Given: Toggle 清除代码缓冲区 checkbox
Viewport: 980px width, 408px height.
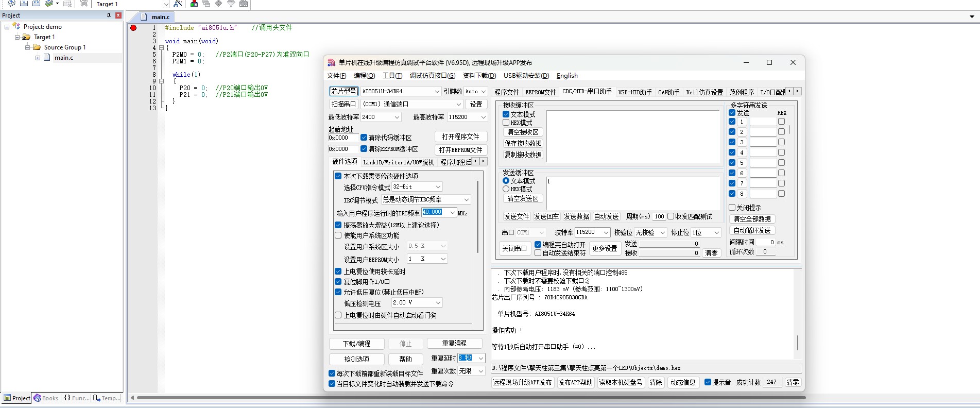Looking at the screenshot, I should (x=364, y=138).
